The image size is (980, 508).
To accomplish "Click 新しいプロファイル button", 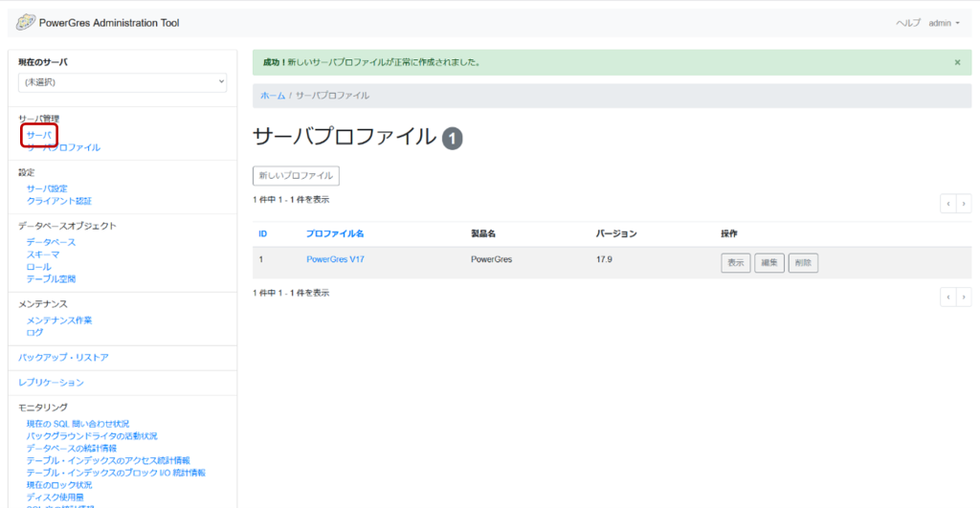I will 296,176.
